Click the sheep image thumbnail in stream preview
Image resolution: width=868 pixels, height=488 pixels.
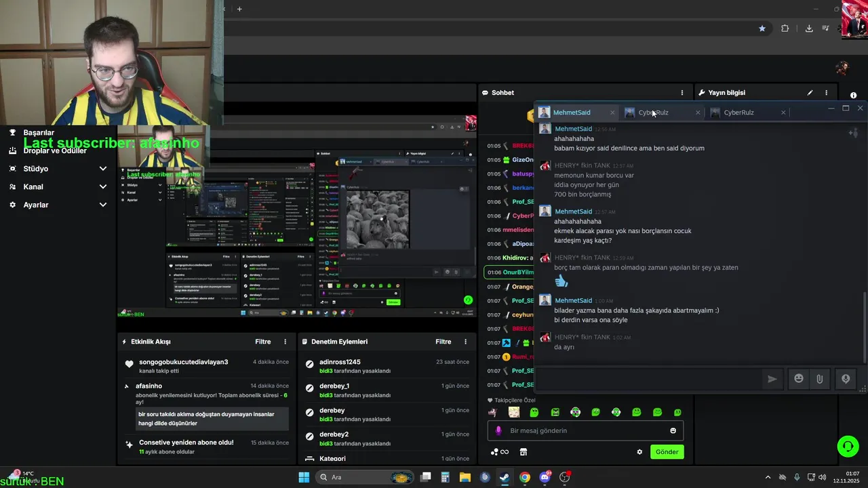[x=378, y=220]
